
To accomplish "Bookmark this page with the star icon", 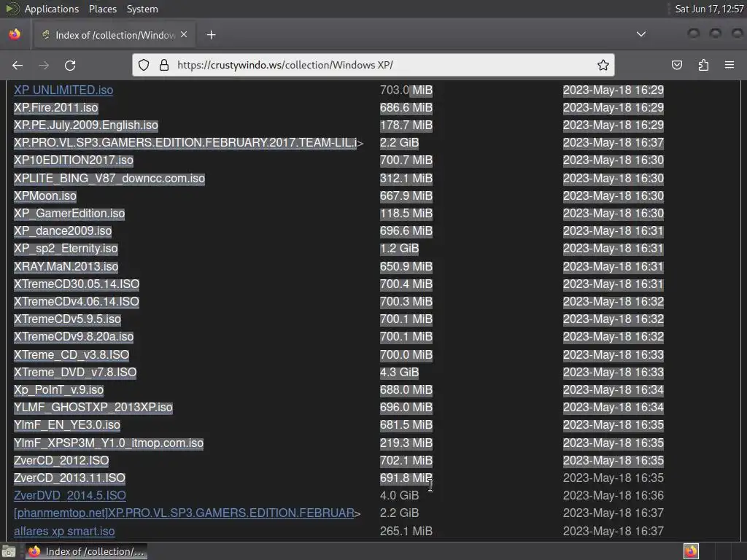I will coord(603,65).
